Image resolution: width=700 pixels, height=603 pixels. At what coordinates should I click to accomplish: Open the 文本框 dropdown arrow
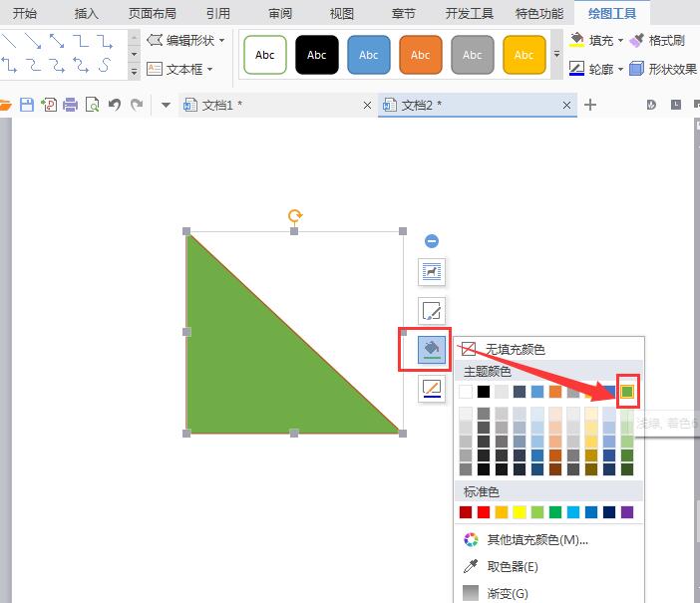pos(209,69)
